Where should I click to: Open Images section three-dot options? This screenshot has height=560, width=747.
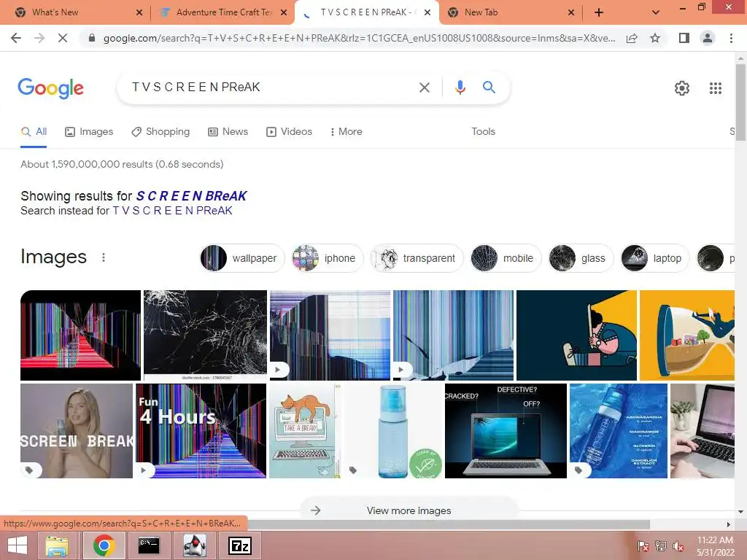pyautogui.click(x=104, y=257)
